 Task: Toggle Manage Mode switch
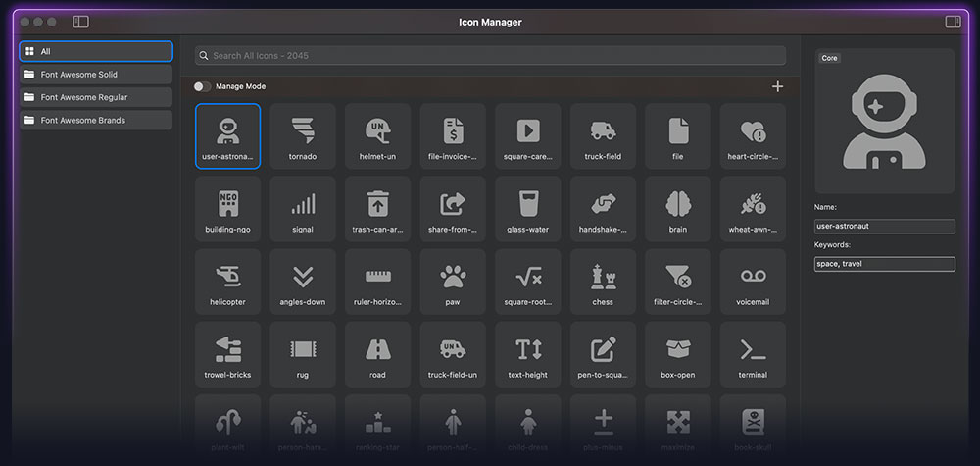[x=203, y=86]
